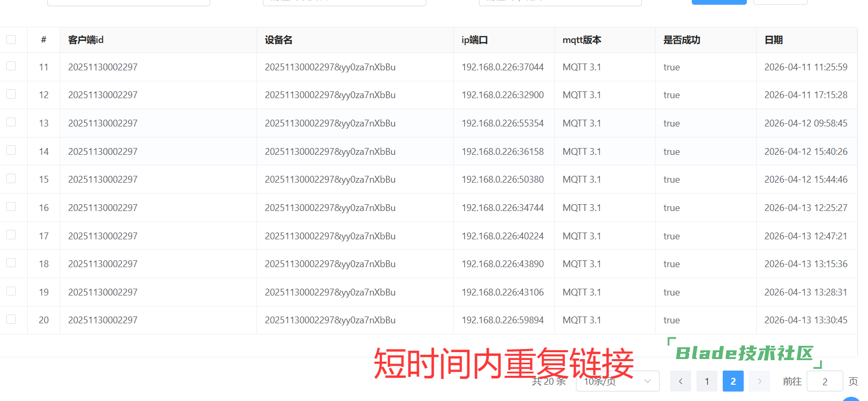The image size is (868, 401).
Task: Go to the previous page using left arrow
Action: 680,381
